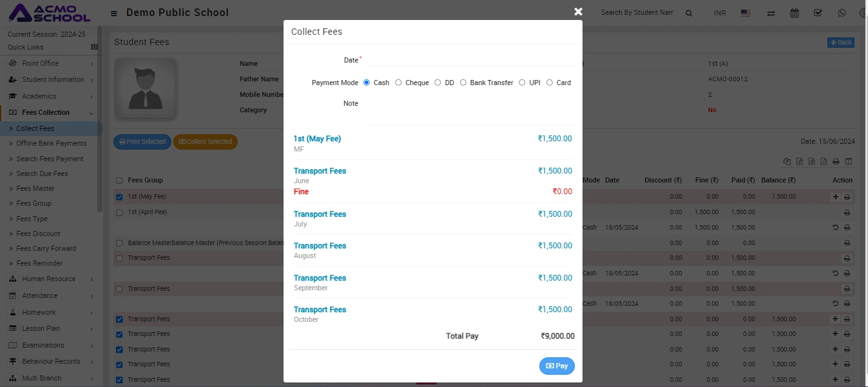This screenshot has height=387, width=868.
Task: Close the Collect Fees dialog with X
Action: (x=578, y=12)
